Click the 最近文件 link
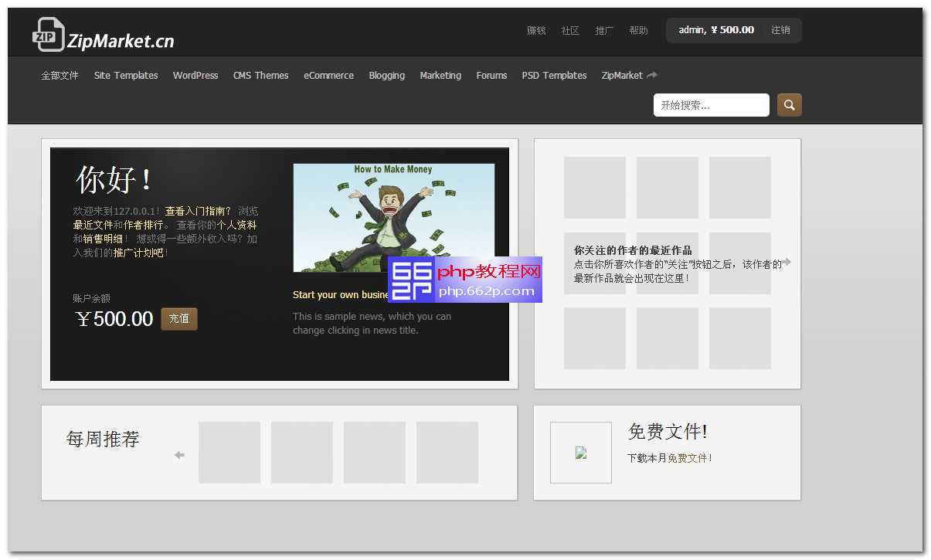The width and height of the screenshot is (931, 560). pyautogui.click(x=93, y=225)
